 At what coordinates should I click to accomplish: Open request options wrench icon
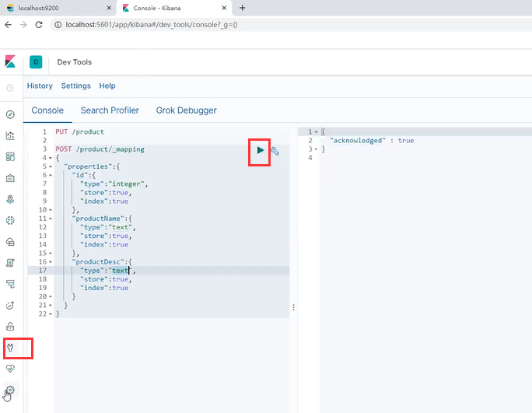coord(275,151)
